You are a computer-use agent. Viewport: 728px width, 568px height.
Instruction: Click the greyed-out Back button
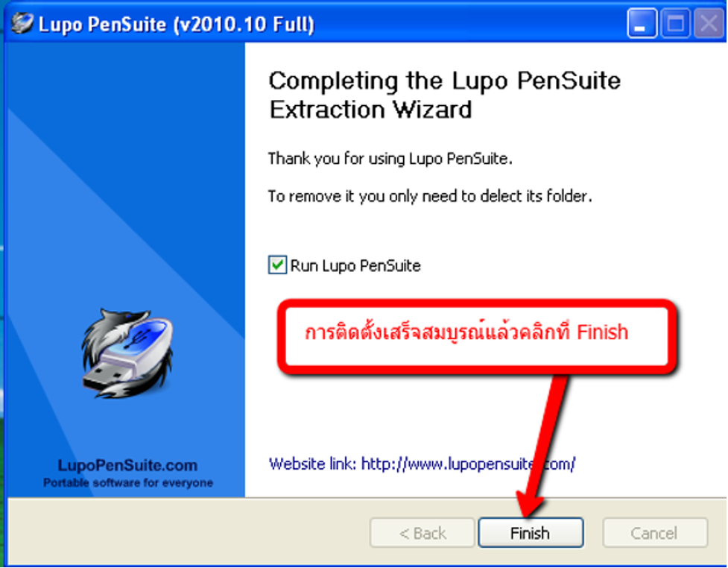422,533
